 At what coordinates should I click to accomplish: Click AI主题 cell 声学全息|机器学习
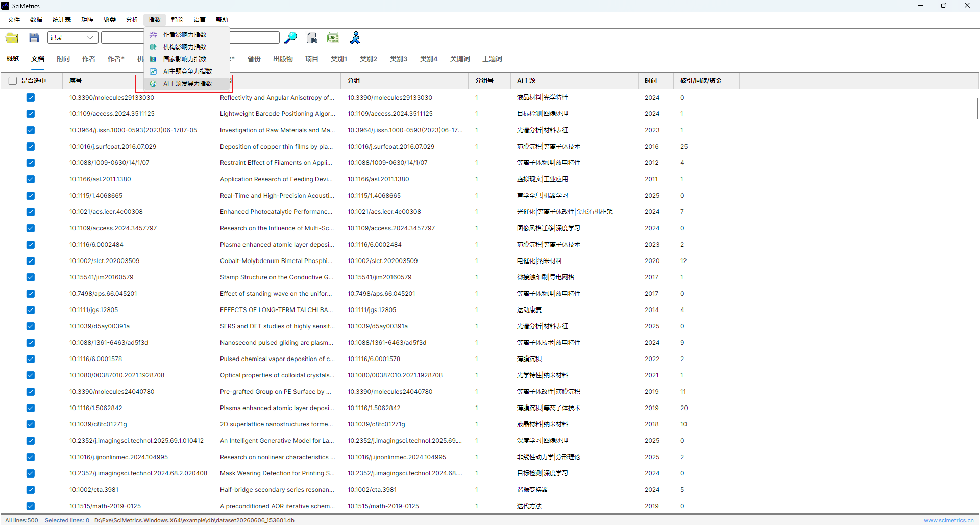542,196
